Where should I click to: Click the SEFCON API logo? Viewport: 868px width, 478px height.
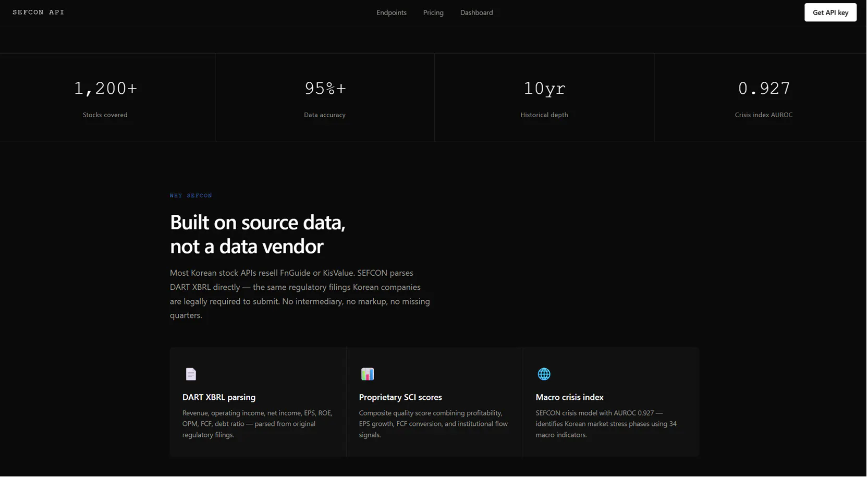pos(39,13)
